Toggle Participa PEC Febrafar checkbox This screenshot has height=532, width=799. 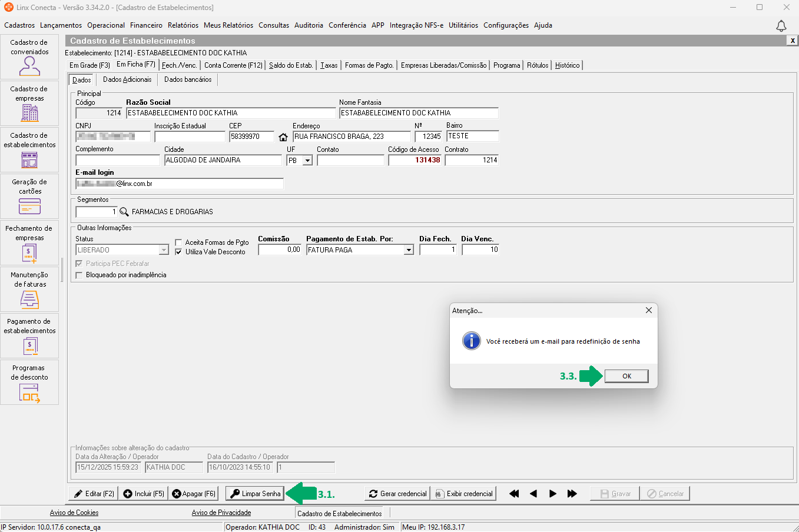(79, 264)
